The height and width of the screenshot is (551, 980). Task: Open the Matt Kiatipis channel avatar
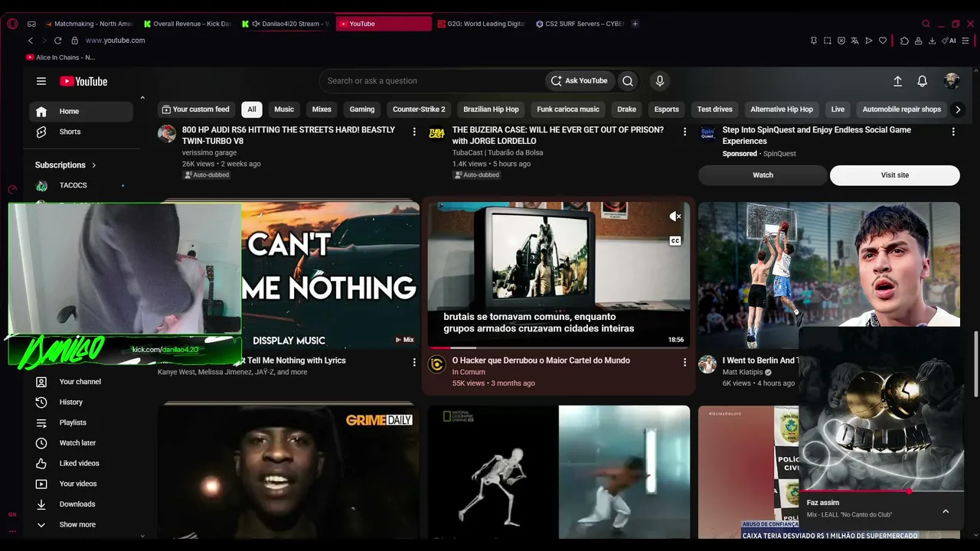tap(707, 364)
